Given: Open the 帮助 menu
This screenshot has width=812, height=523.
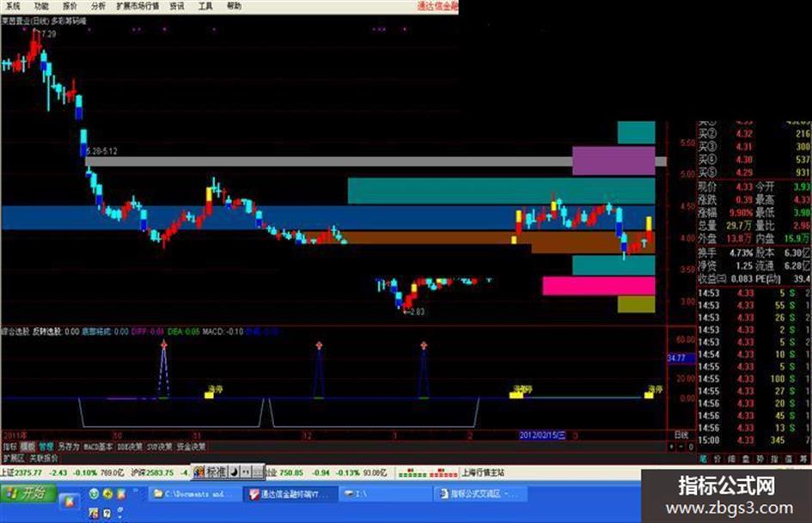Looking at the screenshot, I should (234, 6).
